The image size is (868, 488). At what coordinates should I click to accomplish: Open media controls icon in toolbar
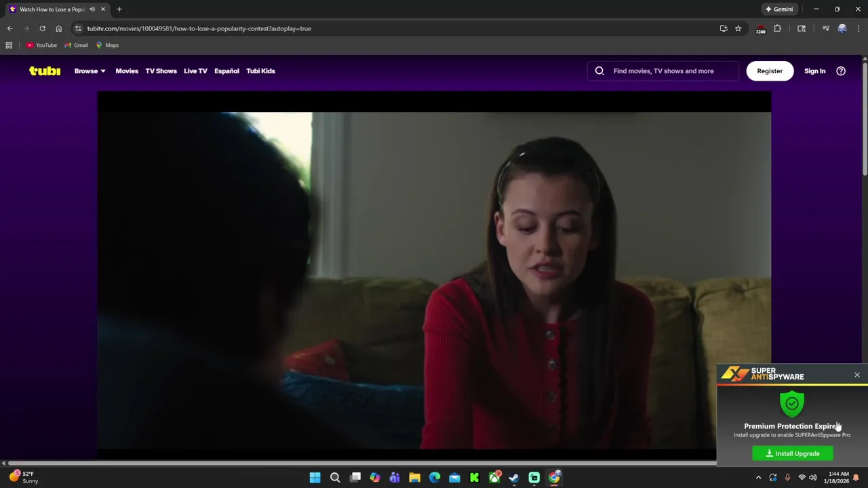[825, 28]
